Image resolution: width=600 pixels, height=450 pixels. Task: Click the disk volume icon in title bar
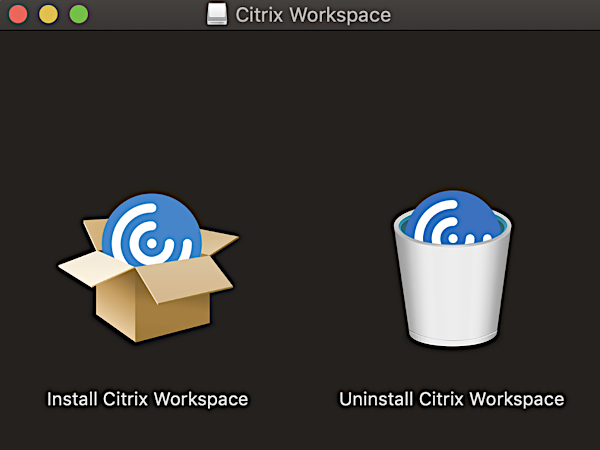pyautogui.click(x=217, y=15)
